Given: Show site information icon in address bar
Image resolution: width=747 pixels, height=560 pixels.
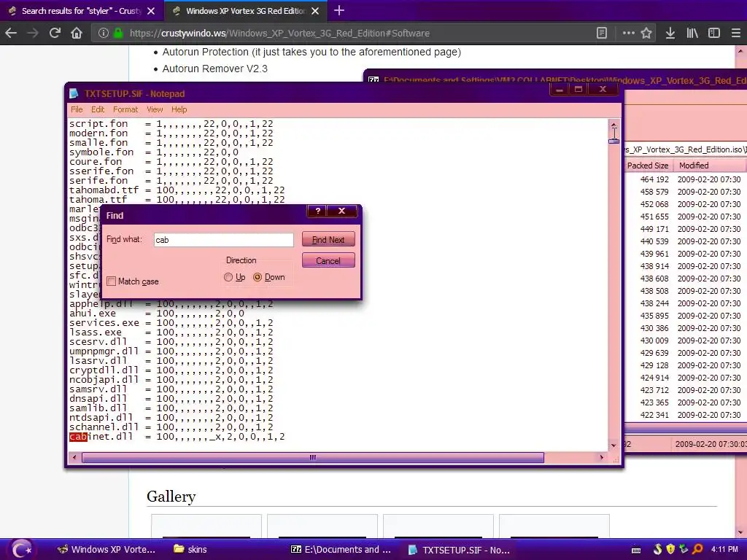Looking at the screenshot, I should [103, 33].
